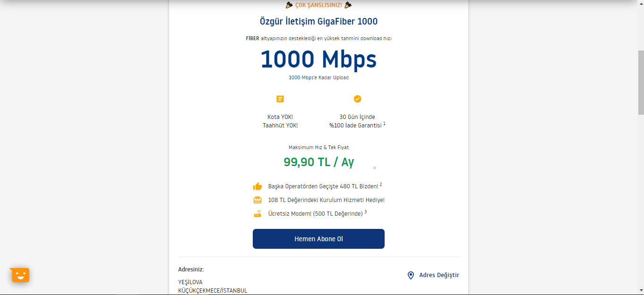
Task: Click the large 1000 Mbps speed text
Action: click(318, 59)
